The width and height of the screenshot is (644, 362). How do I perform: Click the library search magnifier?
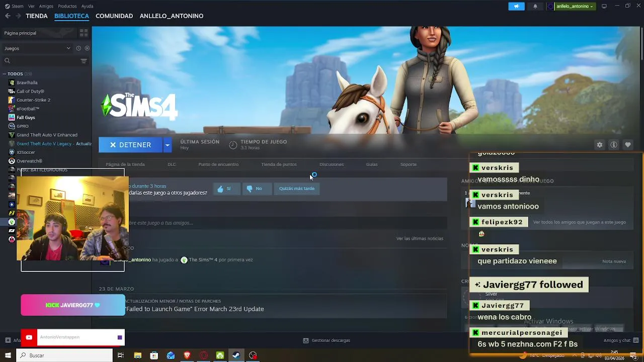coord(7,61)
